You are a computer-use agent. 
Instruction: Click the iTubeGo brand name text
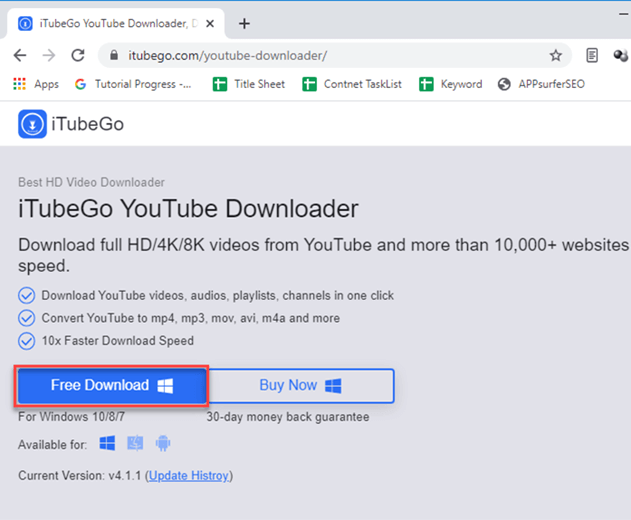[x=87, y=124]
